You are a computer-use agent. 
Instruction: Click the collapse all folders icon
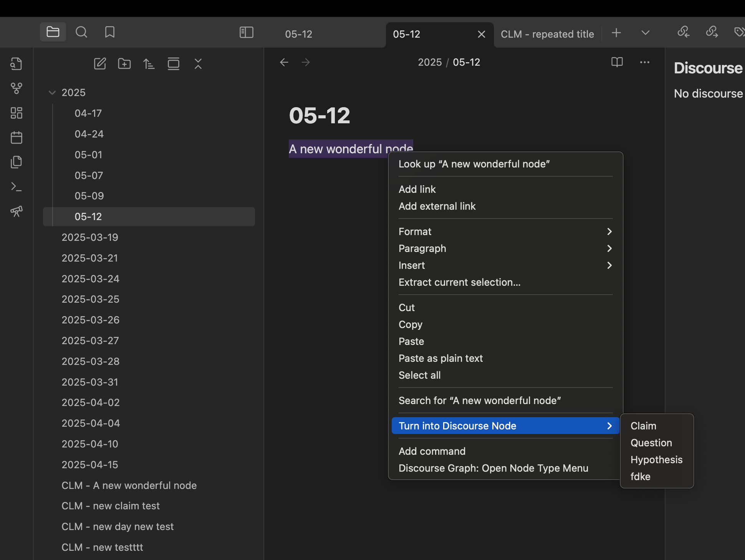(x=198, y=64)
